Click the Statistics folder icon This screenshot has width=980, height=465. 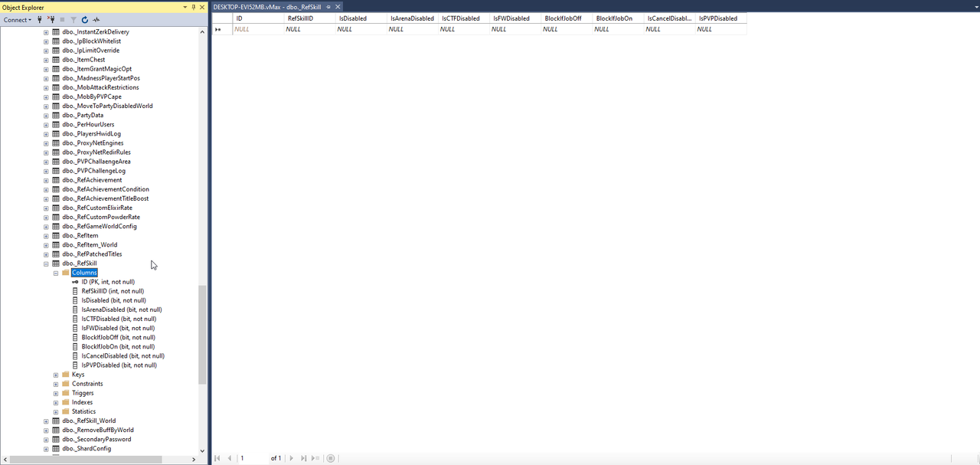(x=66, y=411)
